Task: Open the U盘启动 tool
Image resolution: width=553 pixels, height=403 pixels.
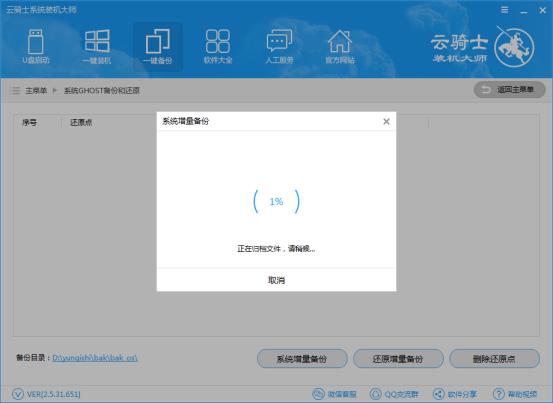Action: pos(36,47)
